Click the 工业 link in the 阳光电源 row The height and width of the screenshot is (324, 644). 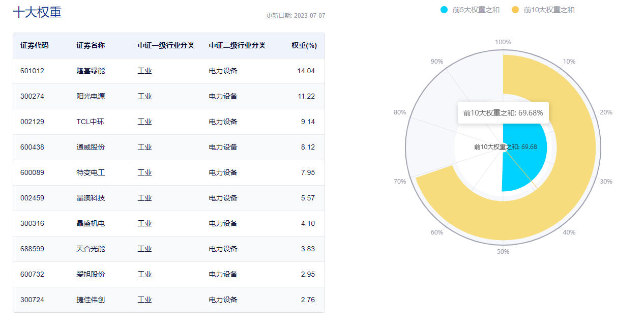pos(145,96)
